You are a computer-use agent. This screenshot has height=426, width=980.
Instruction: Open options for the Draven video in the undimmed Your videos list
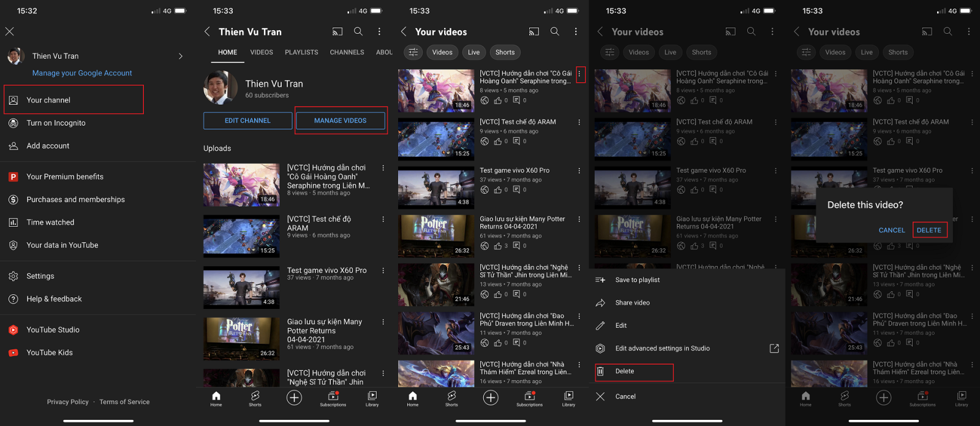(x=579, y=316)
